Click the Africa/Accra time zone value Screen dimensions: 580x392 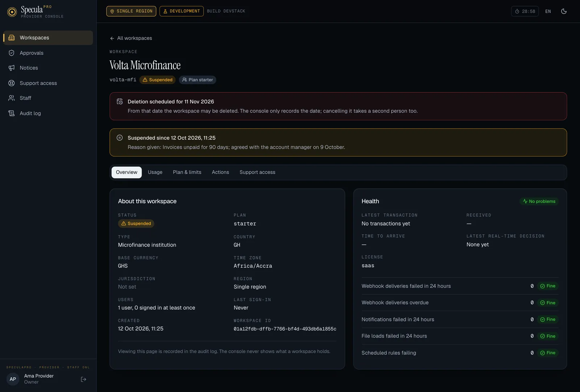[x=253, y=266]
